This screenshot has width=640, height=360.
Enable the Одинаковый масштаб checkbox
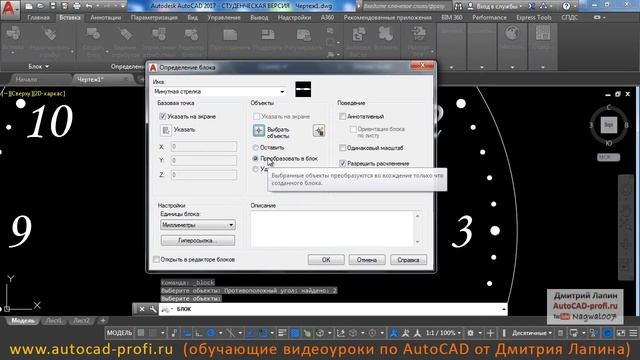pyautogui.click(x=342, y=148)
